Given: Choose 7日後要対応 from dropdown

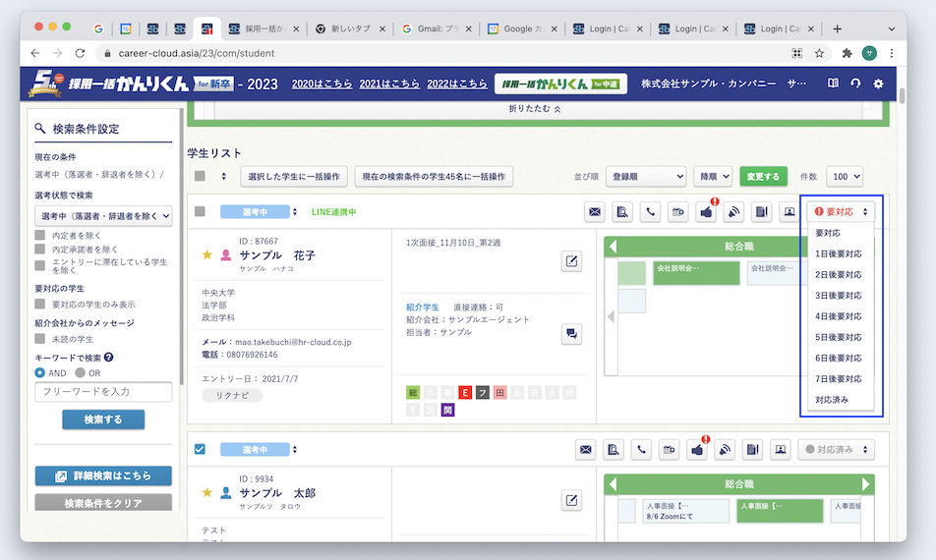Looking at the screenshot, I should tap(839, 378).
